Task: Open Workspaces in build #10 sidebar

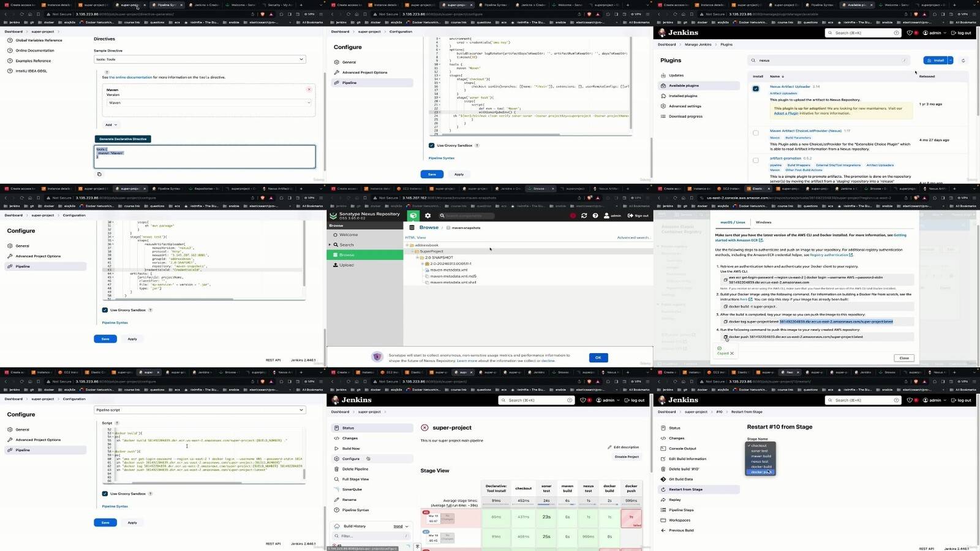Action: [679, 520]
